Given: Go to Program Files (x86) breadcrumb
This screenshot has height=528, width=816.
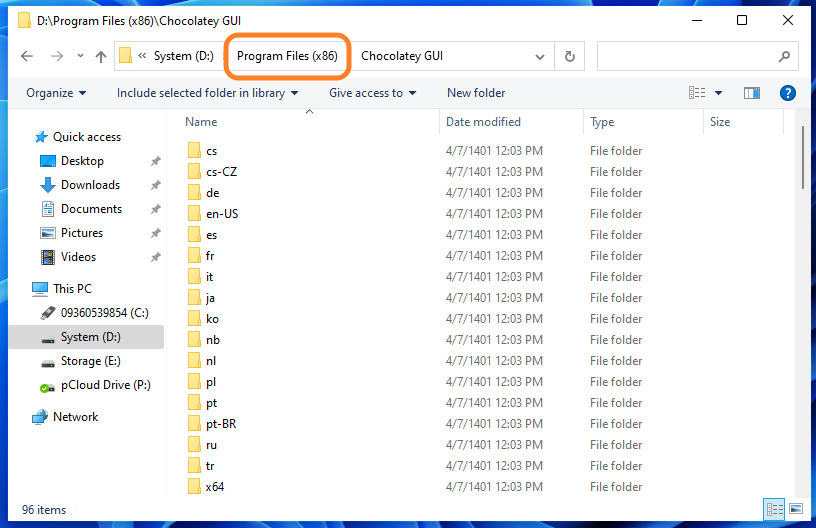Looking at the screenshot, I should tap(287, 56).
